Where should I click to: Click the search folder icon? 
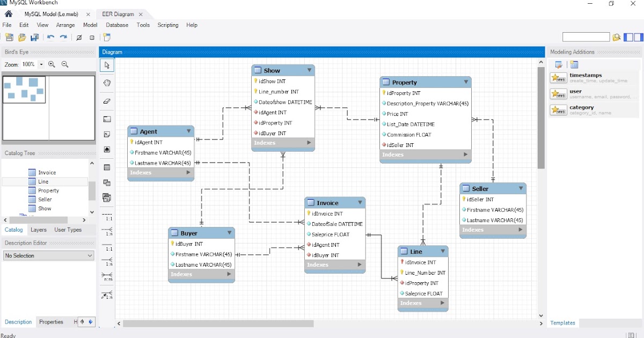click(617, 37)
